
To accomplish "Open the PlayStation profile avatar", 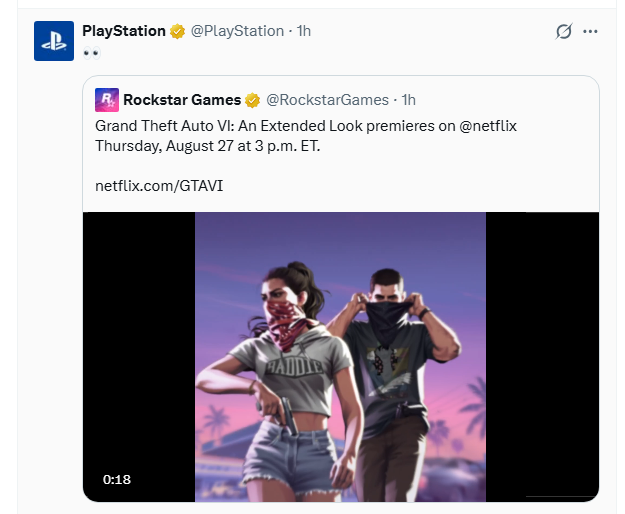I will click(54, 41).
